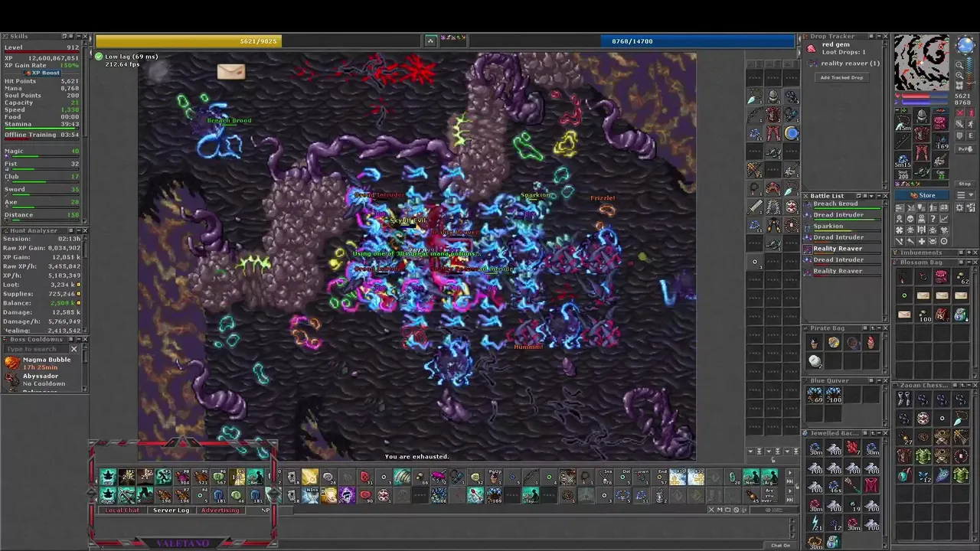Click the action bar slot with count 304
This screenshot has width=980, height=551.
click(x=181, y=476)
